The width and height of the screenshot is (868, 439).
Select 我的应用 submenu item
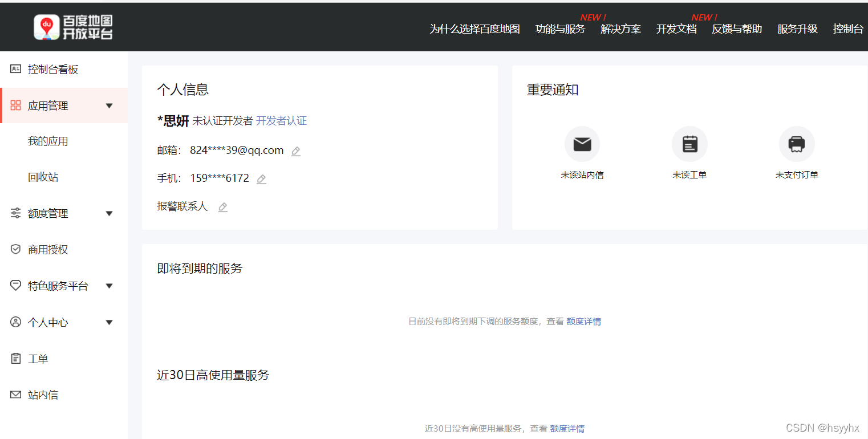pyautogui.click(x=48, y=141)
